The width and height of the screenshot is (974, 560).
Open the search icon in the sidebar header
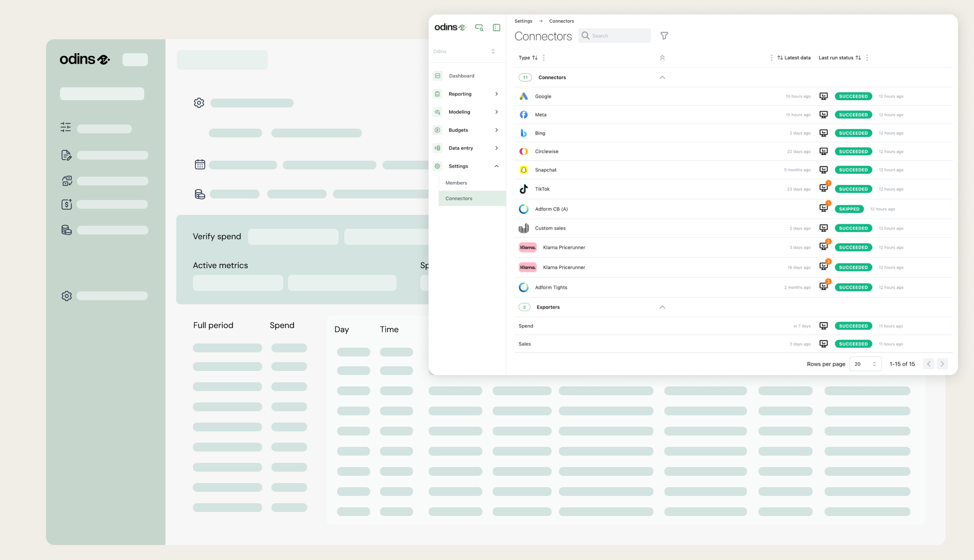pyautogui.click(x=479, y=27)
